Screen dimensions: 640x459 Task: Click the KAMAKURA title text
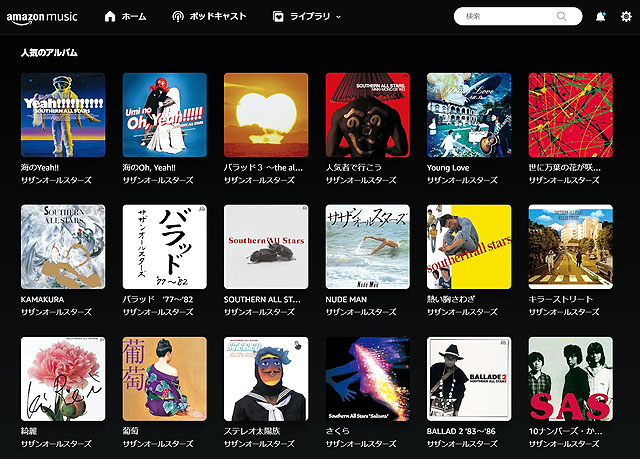tap(42, 299)
